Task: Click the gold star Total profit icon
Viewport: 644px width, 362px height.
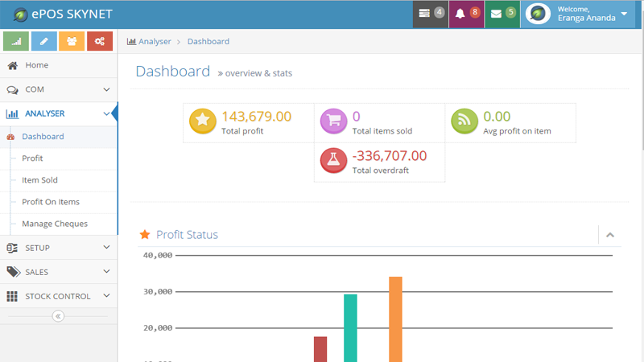Action: coord(203,121)
